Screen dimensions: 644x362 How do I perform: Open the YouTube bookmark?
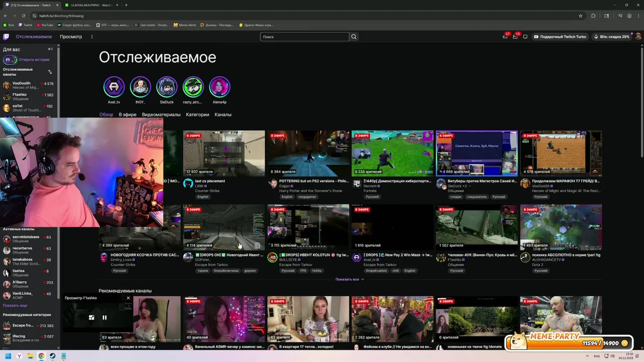pyautogui.click(x=45, y=25)
